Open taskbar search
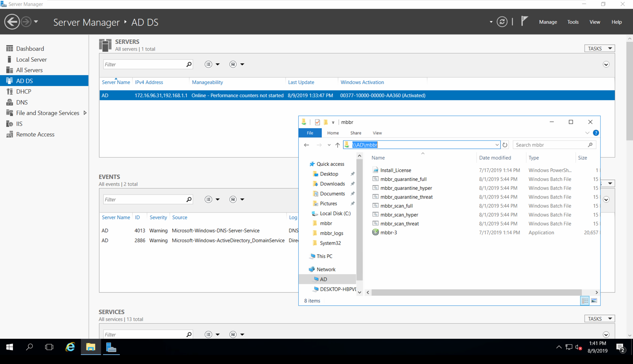The image size is (633, 364). pyautogui.click(x=29, y=347)
